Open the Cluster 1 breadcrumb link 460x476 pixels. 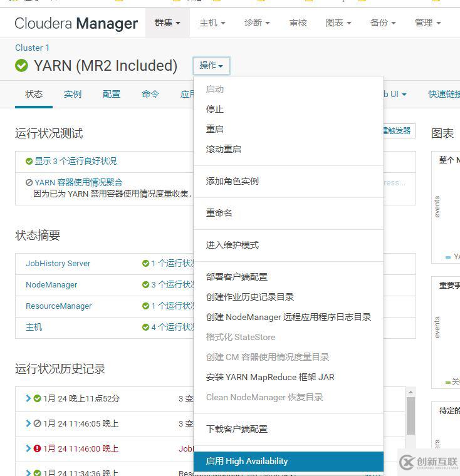(32, 48)
